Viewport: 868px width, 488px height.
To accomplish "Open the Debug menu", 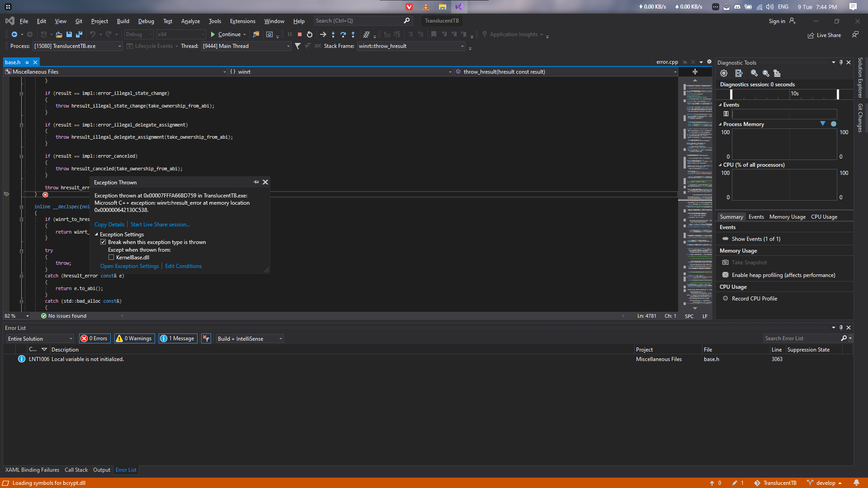I will (x=146, y=21).
